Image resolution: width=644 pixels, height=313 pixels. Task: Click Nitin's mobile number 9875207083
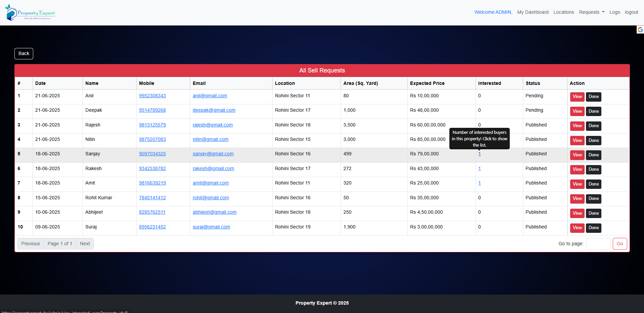152,139
